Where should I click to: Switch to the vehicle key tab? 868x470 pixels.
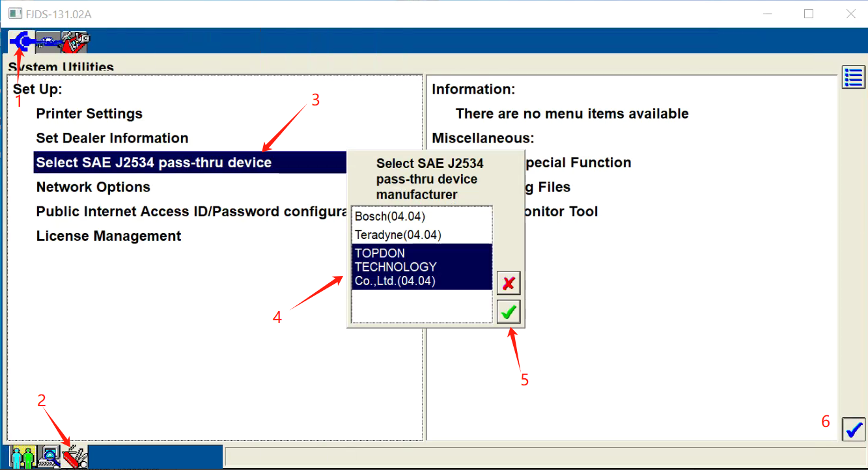pyautogui.click(x=48, y=42)
